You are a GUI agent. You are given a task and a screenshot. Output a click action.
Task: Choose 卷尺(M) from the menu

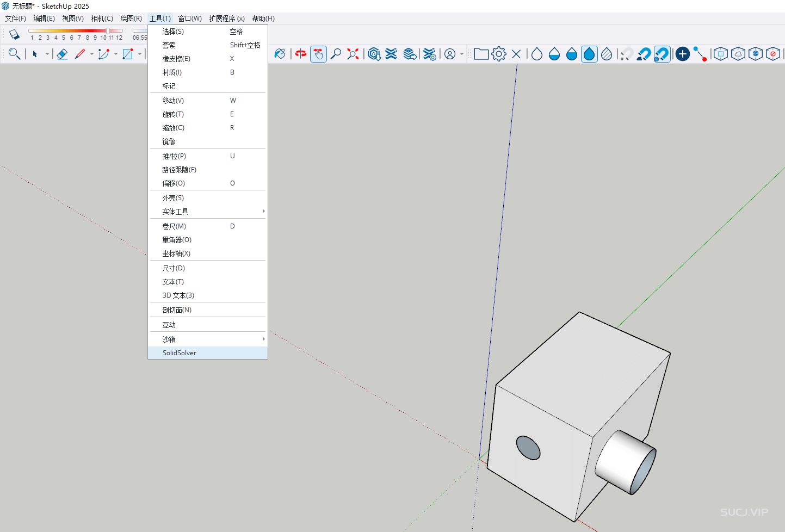208,226
